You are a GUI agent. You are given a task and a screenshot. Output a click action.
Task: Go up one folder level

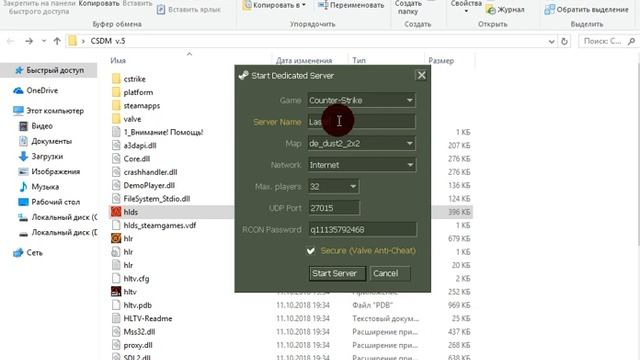[57, 41]
